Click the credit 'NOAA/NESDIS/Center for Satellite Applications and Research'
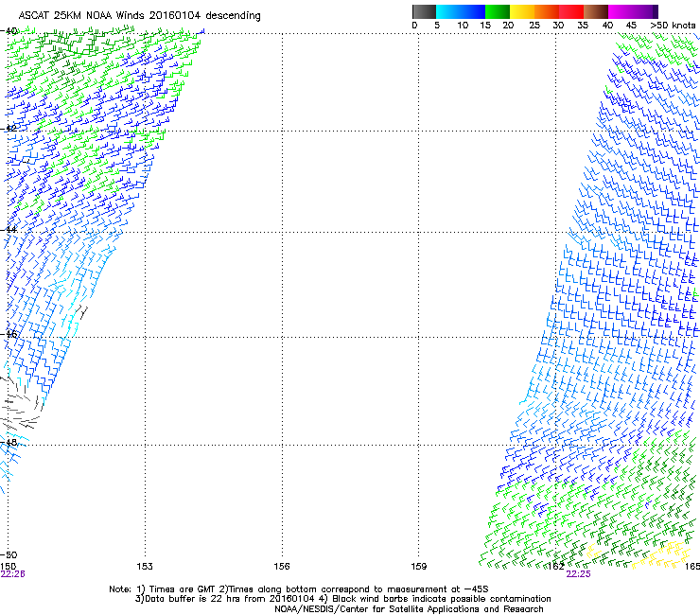 (x=409, y=609)
